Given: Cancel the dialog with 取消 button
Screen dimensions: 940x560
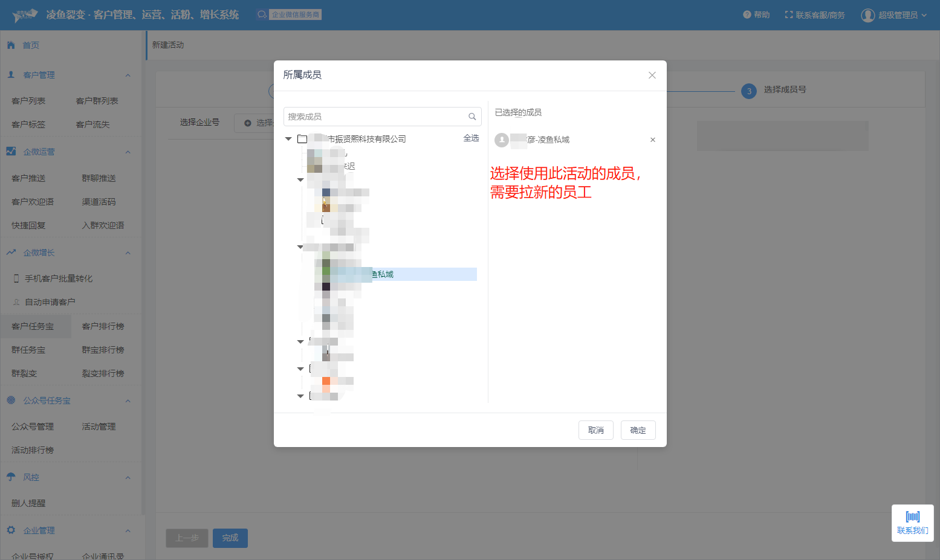Looking at the screenshot, I should [x=595, y=430].
